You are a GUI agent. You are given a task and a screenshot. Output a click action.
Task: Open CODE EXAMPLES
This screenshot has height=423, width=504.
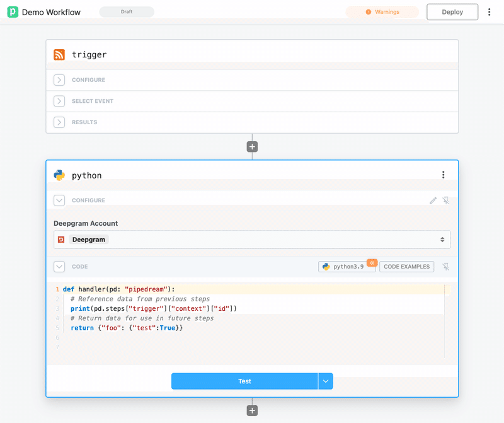point(406,267)
